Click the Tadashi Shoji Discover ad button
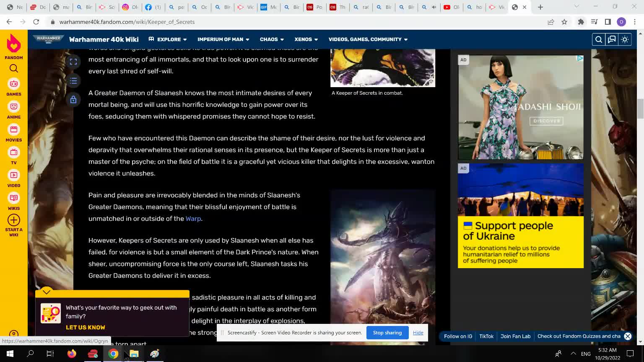644x362 pixels. coord(547,121)
